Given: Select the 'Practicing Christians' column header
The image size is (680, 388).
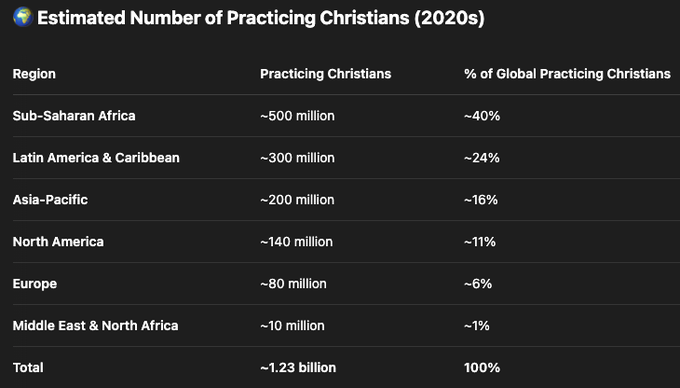Looking at the screenshot, I should pos(326,74).
